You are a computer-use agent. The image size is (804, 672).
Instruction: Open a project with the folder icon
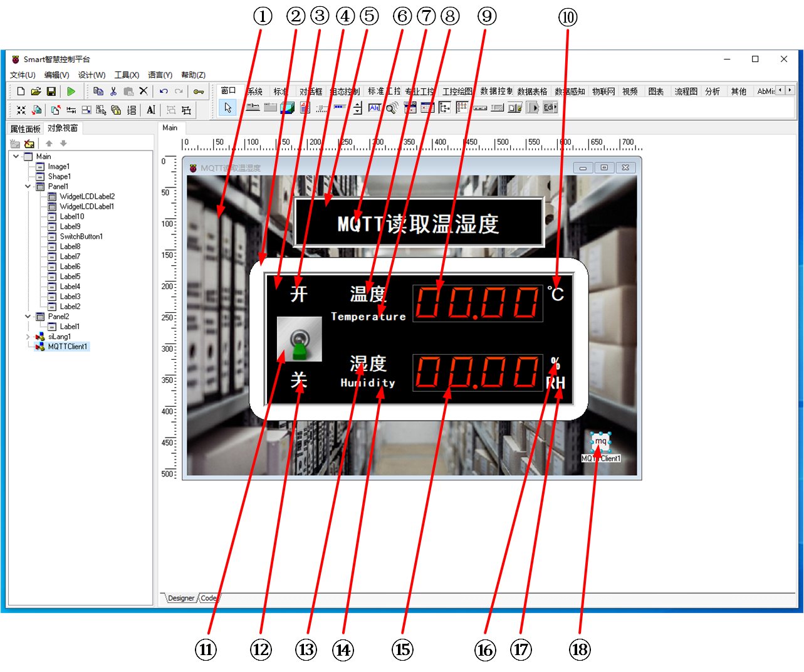(x=36, y=92)
